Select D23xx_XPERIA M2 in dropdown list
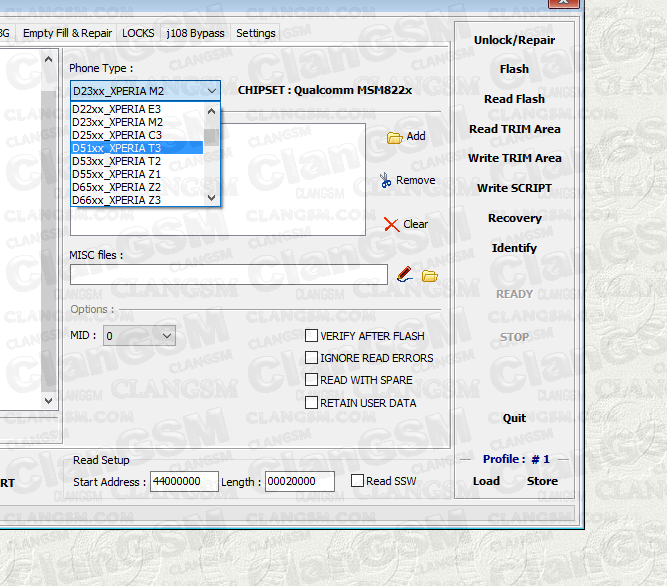This screenshot has width=667, height=586. [137, 122]
